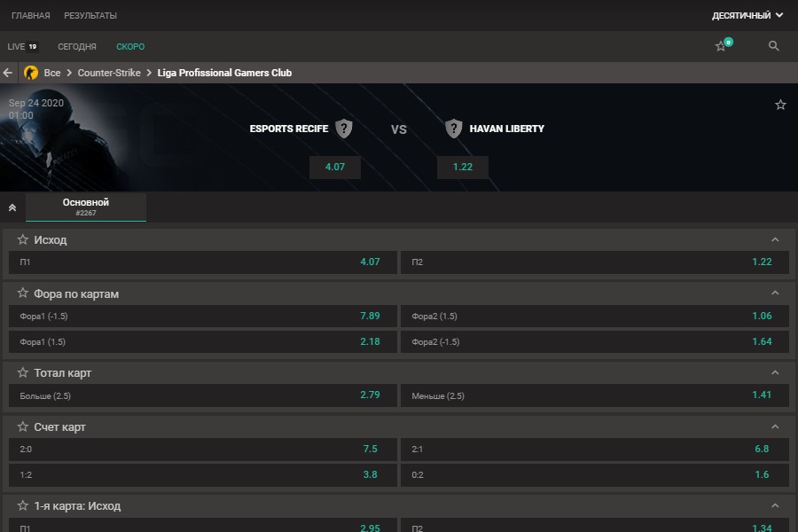Collapse the Исход section chevron
This screenshot has width=798, height=532.
coord(775,239)
